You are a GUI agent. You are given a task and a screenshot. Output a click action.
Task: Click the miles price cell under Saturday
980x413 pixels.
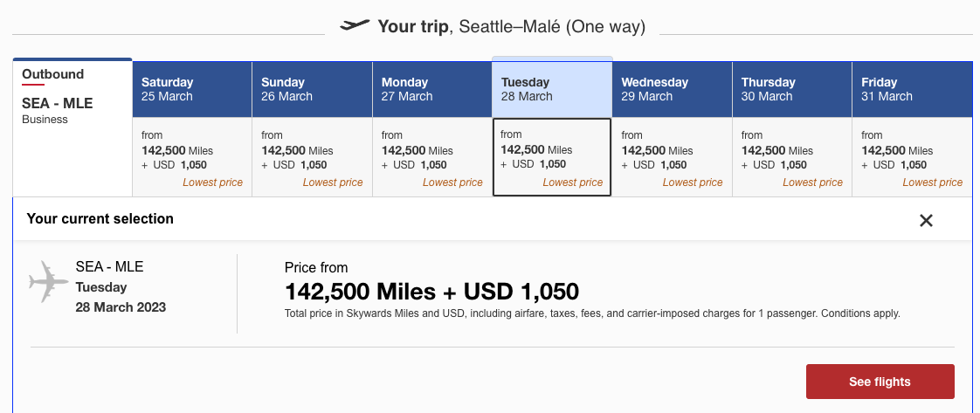coord(192,157)
